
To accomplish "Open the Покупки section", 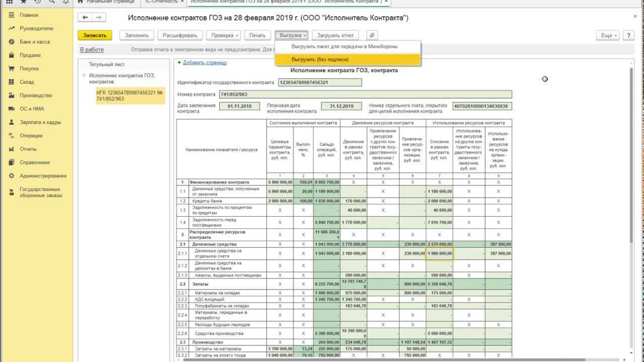I will 29,68.
